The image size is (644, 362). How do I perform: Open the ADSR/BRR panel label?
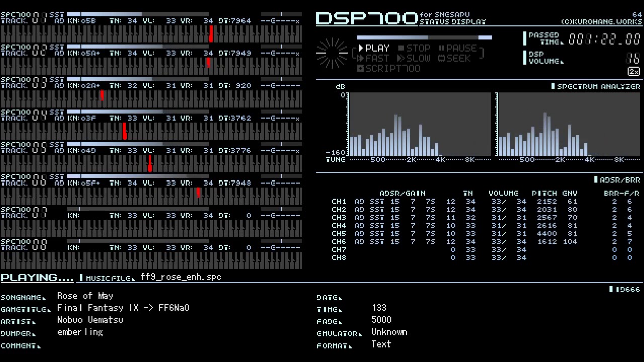[617, 179]
